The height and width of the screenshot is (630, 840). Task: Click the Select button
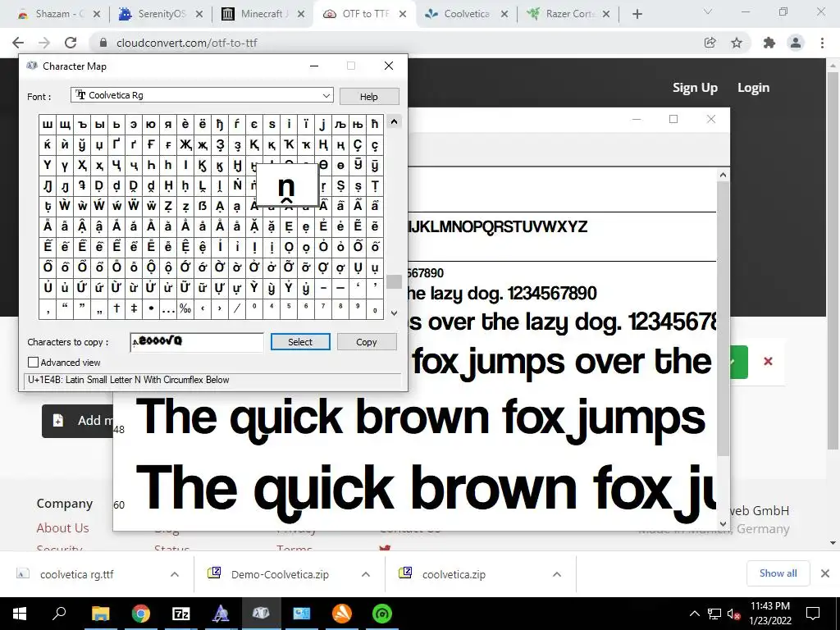click(x=300, y=342)
